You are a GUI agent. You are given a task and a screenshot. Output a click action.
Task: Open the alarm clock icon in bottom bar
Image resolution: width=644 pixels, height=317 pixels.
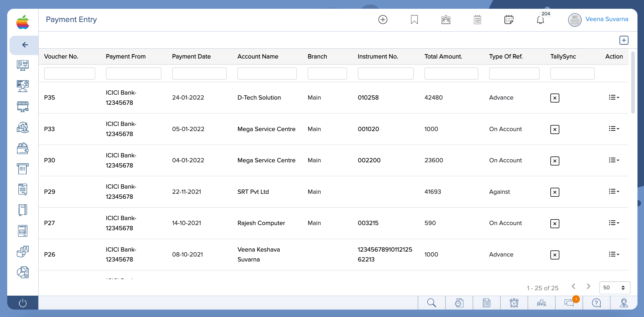point(514,303)
